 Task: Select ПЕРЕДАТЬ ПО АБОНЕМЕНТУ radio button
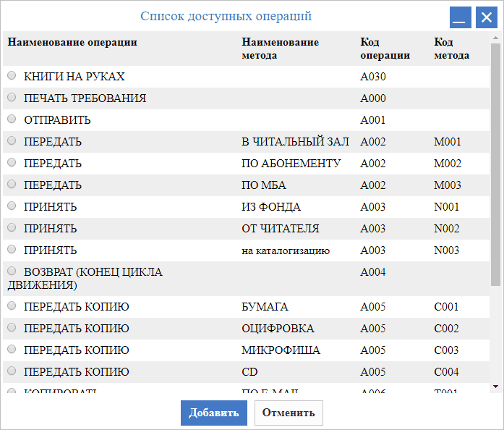click(x=12, y=163)
